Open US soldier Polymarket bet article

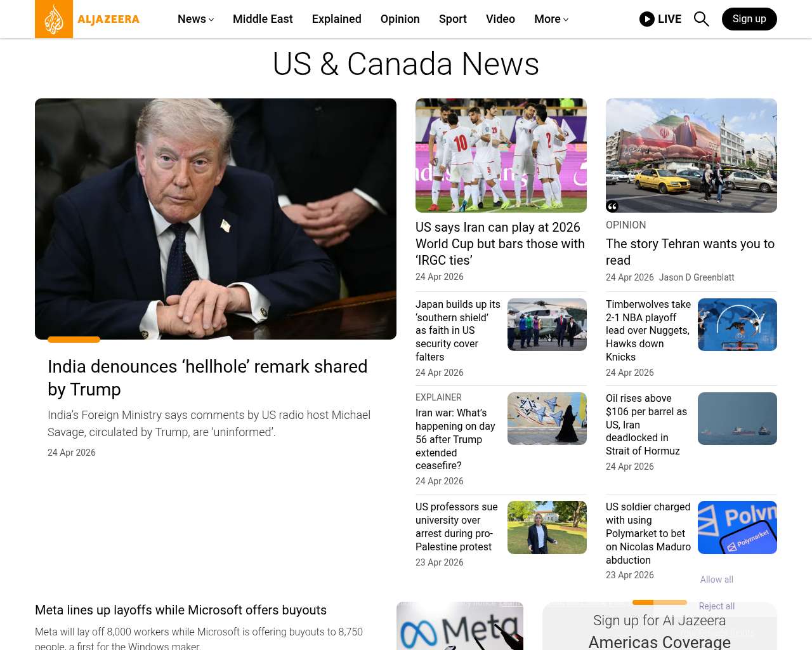point(648,533)
